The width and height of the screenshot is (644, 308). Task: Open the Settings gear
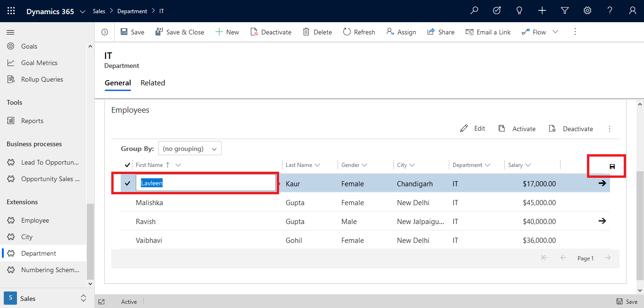tap(587, 10)
